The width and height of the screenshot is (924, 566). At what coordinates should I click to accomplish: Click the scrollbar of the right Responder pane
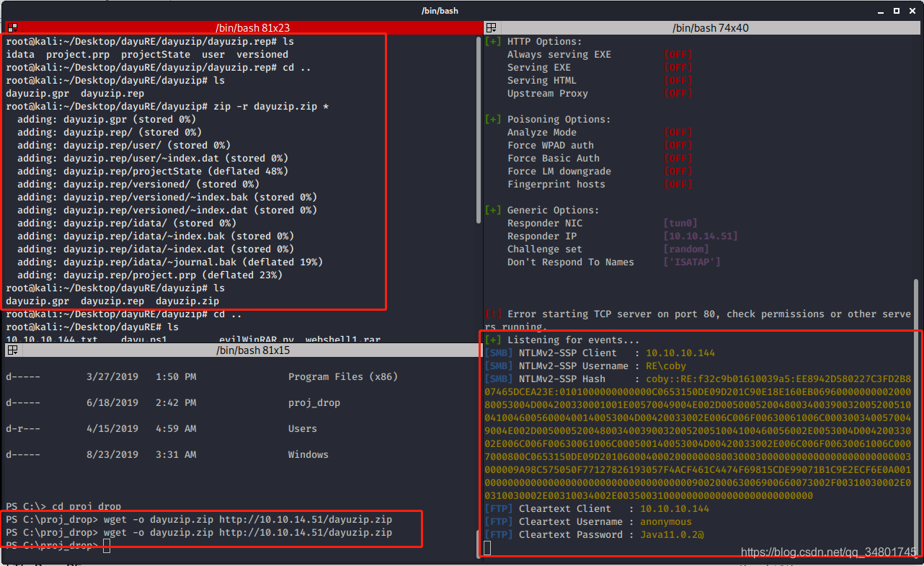coord(917,418)
